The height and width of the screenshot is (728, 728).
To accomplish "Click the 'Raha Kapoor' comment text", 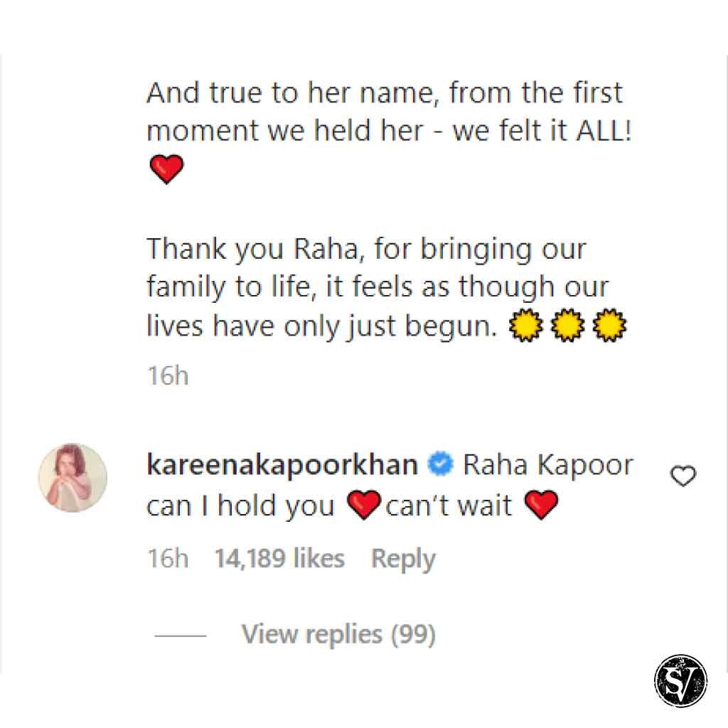I will (x=548, y=465).
